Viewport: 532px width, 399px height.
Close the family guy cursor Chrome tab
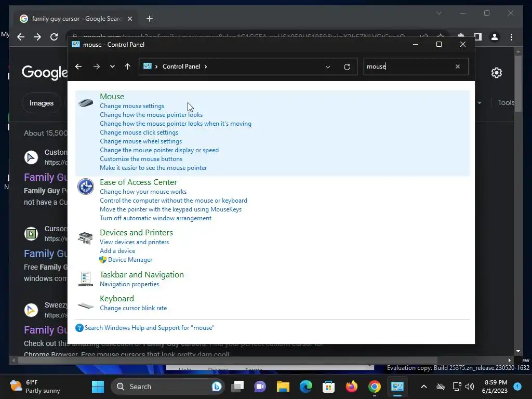129,19
